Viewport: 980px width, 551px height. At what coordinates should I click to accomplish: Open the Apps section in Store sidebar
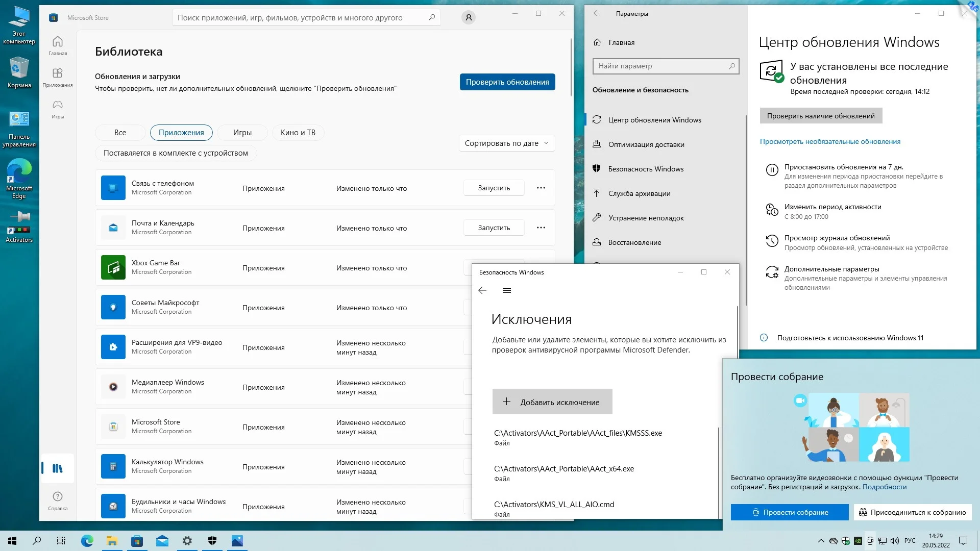pos(58,77)
